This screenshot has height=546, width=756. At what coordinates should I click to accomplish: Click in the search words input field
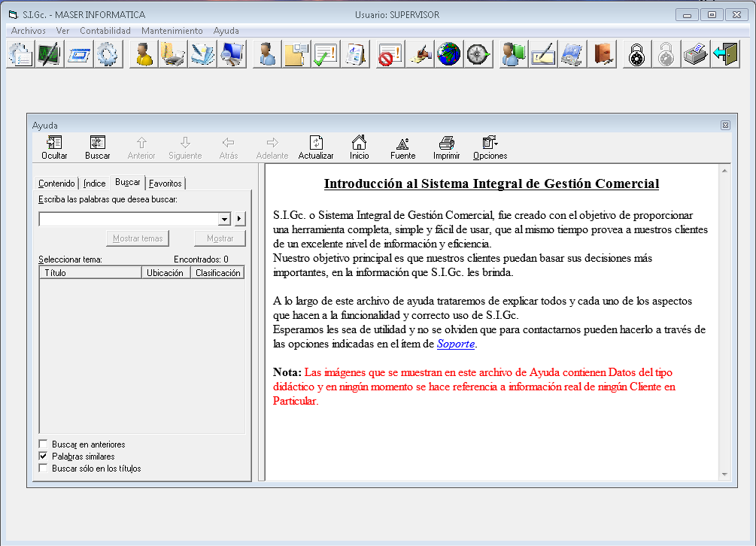(x=129, y=220)
